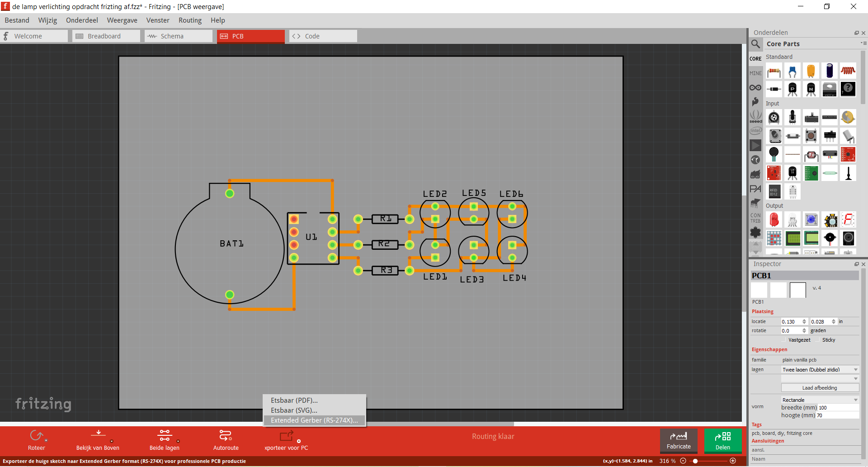Choose Extended Gerber (RS-274X) export option

click(314, 420)
